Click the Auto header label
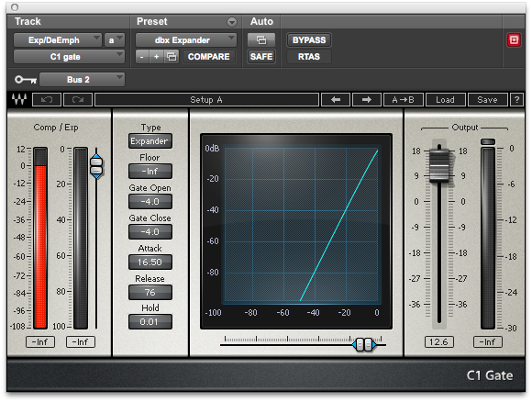Image resolution: width=532 pixels, height=402 pixels. point(261,21)
